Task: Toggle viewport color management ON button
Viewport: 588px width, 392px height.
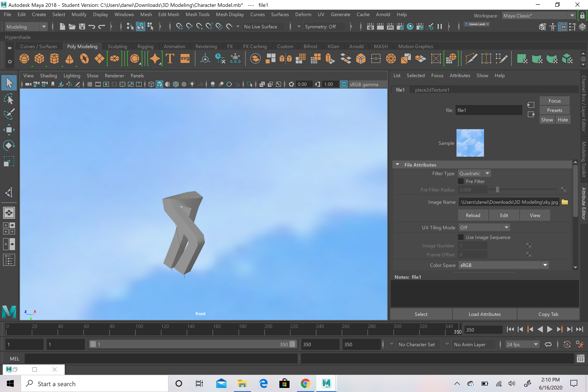Action: 344,84
